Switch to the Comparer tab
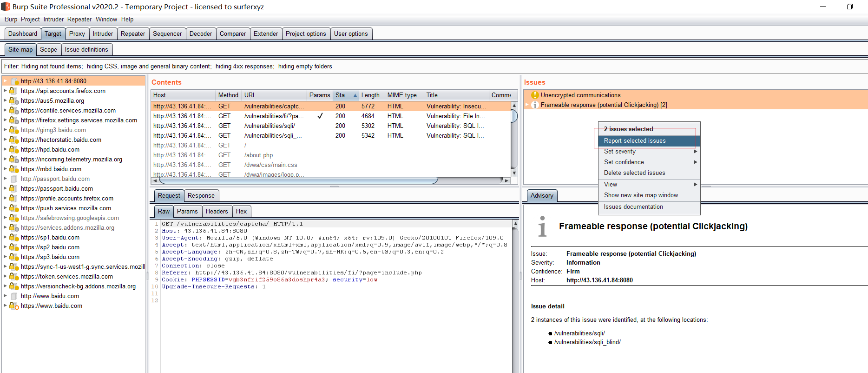 tap(233, 34)
